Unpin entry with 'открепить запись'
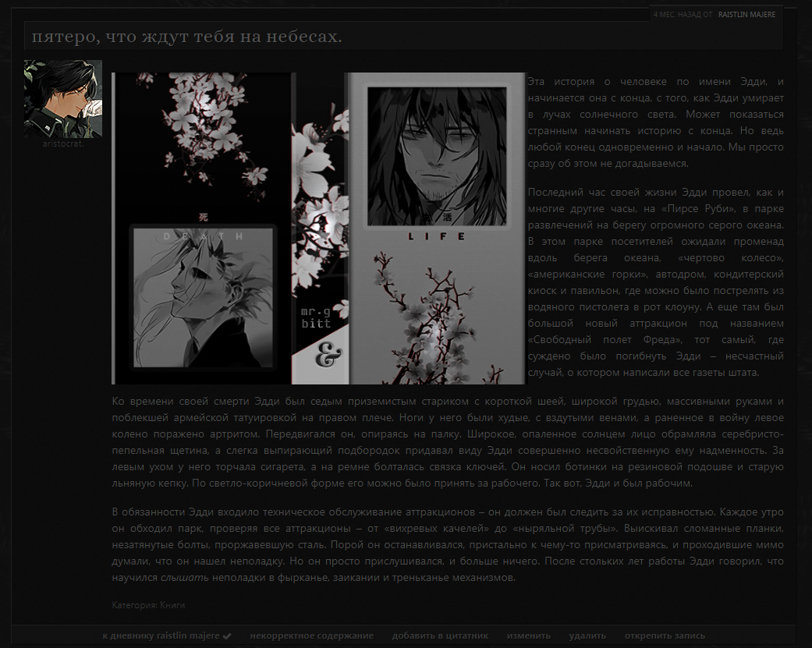 click(665, 636)
